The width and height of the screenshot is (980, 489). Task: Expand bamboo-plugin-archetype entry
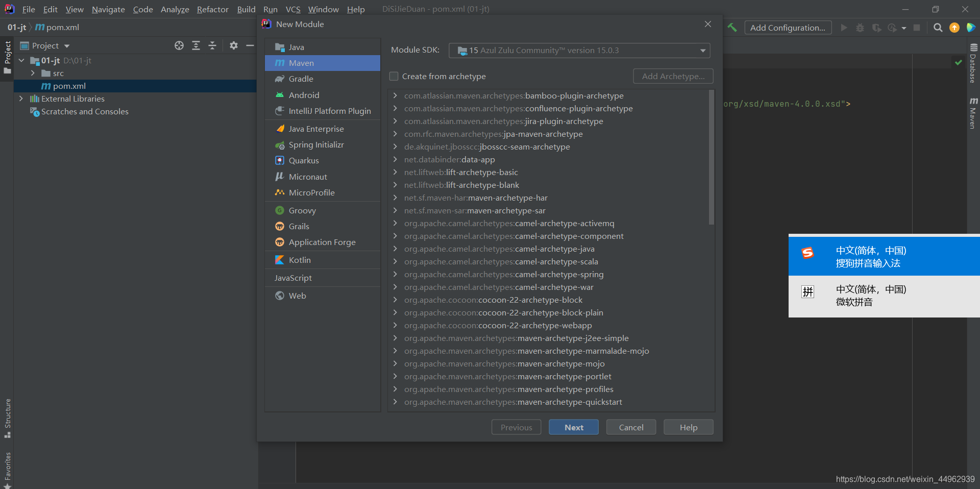click(395, 95)
